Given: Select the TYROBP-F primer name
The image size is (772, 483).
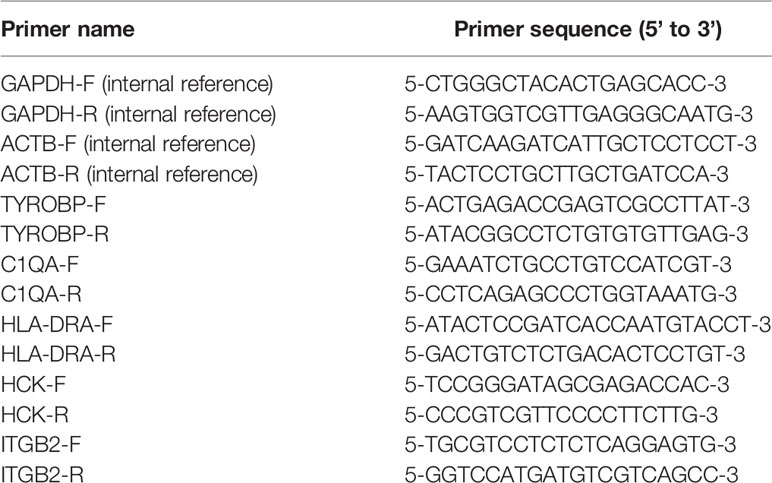Looking at the screenshot, I should click(54, 204).
